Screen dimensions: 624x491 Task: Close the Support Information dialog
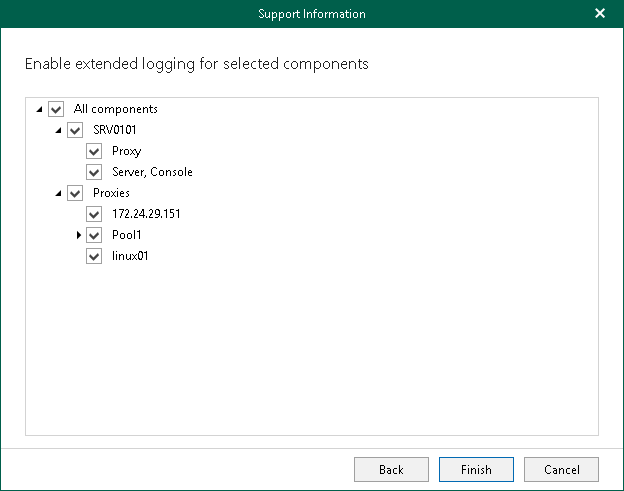[x=600, y=14]
